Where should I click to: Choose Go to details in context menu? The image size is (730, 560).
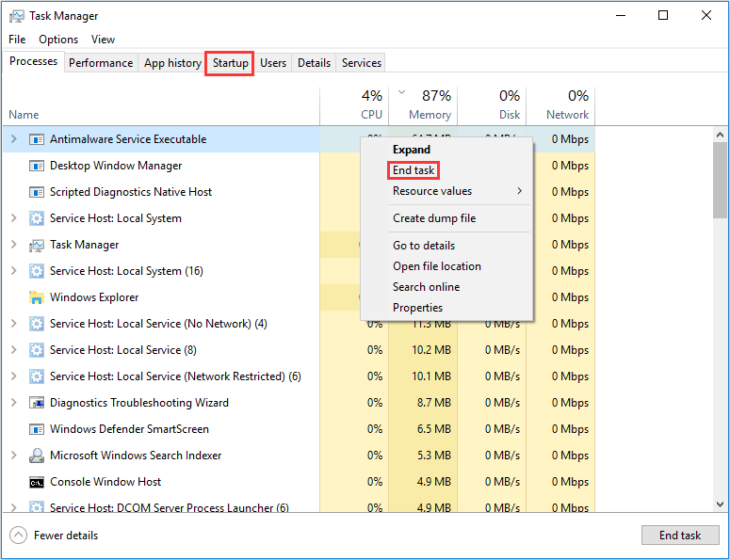(x=424, y=245)
